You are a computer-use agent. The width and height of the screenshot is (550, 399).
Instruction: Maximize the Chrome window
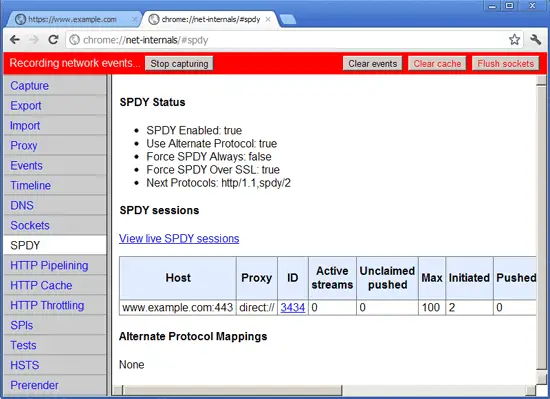tap(510, 6)
